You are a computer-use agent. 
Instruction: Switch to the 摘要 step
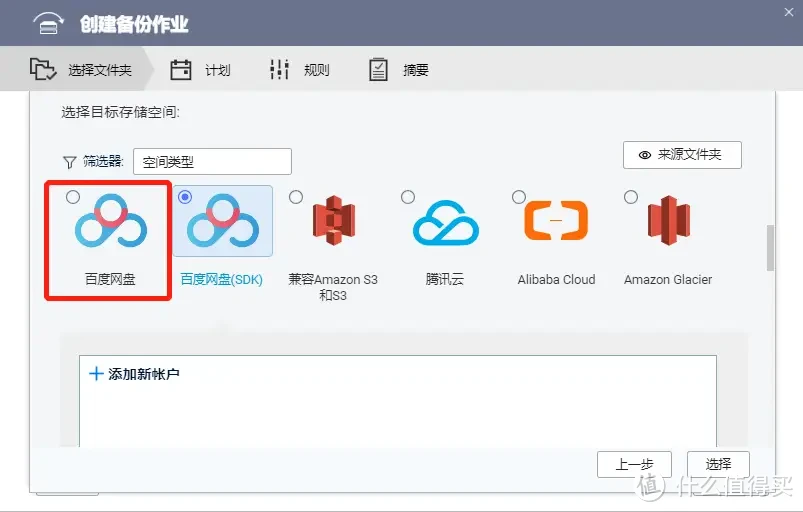pos(399,70)
